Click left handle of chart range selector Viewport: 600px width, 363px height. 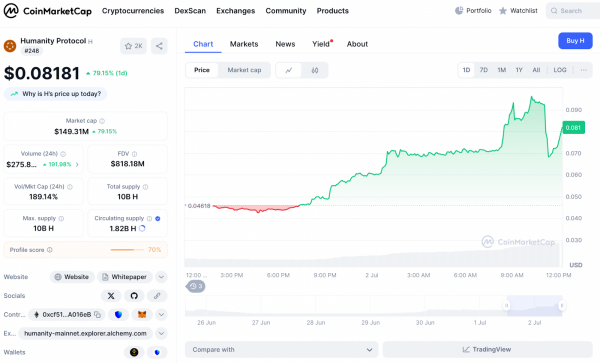coord(506,305)
